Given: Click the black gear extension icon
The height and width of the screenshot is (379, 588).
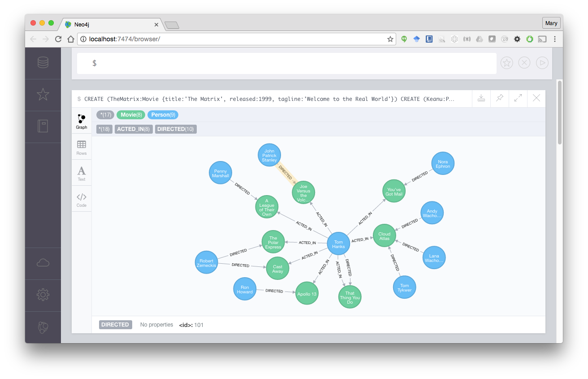Looking at the screenshot, I should 517,39.
